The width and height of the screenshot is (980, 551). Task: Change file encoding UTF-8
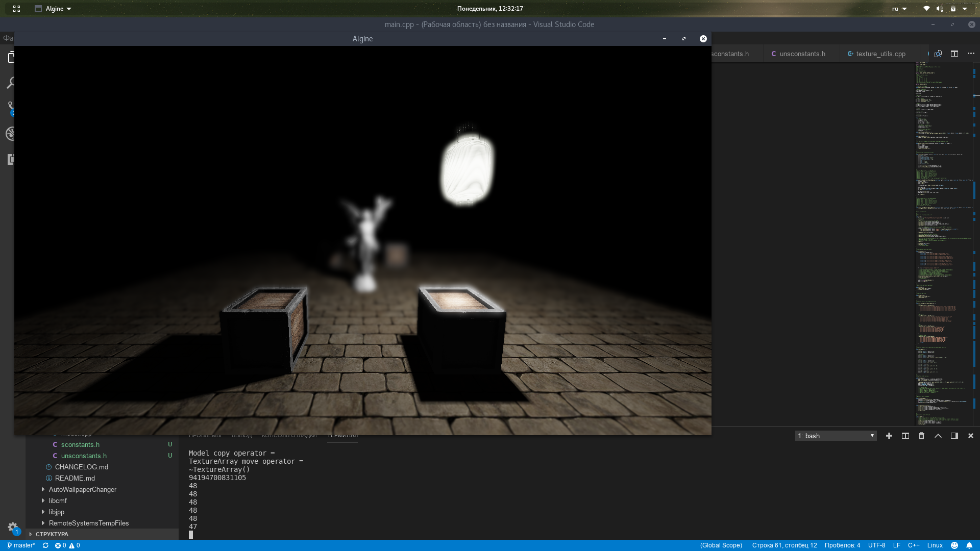[876, 545]
